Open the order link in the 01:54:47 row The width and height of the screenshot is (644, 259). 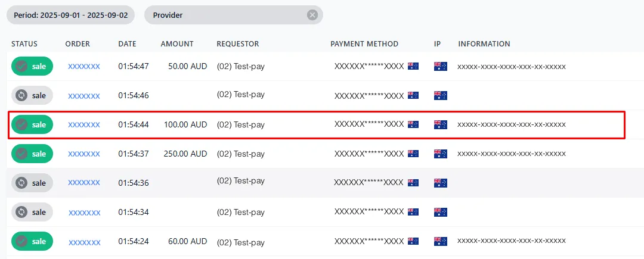tap(84, 67)
